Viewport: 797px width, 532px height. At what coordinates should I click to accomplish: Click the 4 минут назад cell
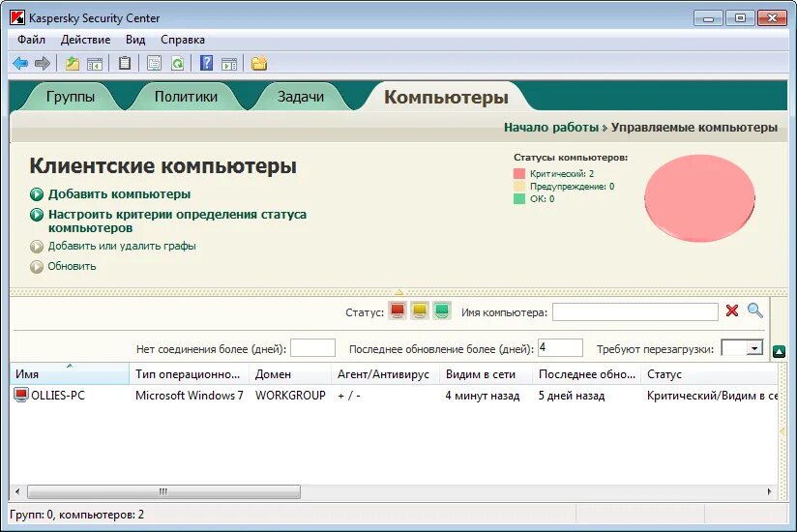(483, 396)
